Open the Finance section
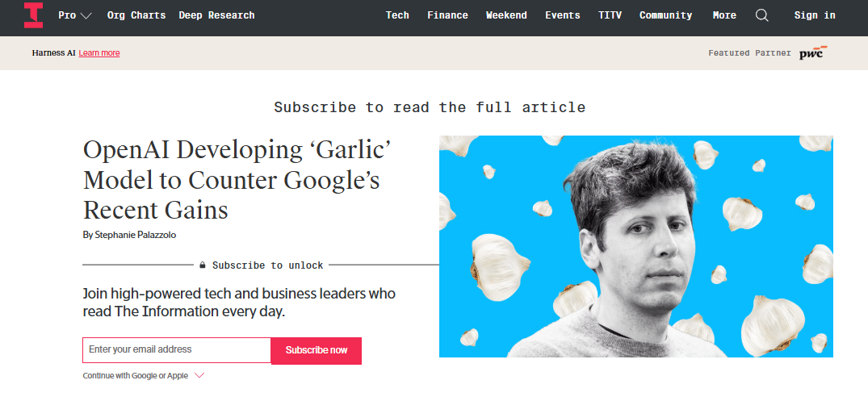Viewport: 868px width, 397px height. pos(447,15)
